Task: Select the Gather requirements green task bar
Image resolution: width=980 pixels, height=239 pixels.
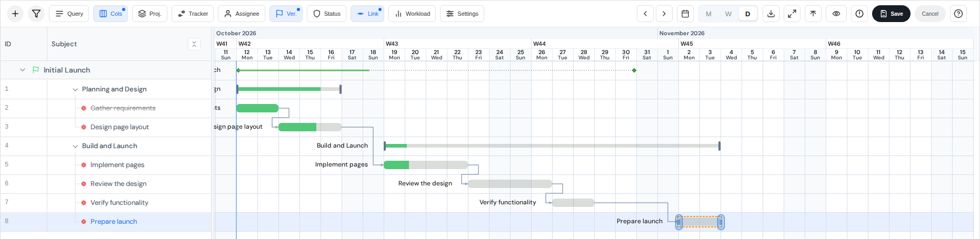Action: (x=257, y=108)
